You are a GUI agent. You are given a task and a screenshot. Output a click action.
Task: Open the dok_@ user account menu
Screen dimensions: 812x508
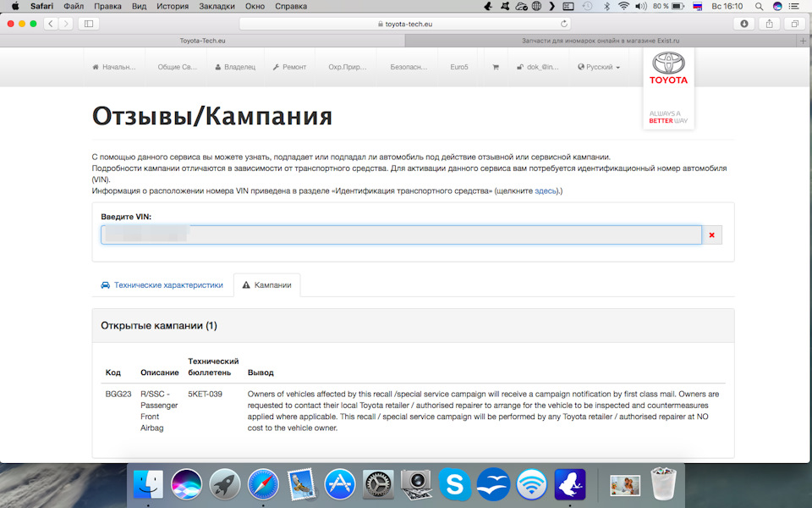(538, 67)
